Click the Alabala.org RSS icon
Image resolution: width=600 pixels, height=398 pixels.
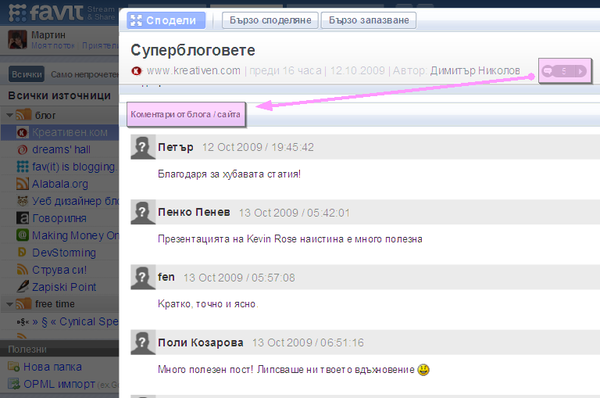[22, 184]
